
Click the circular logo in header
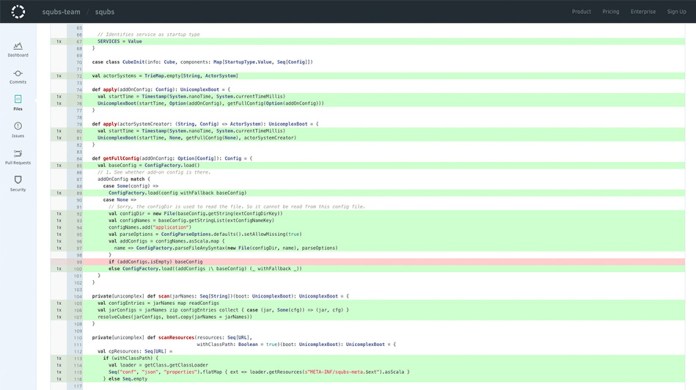point(18,12)
